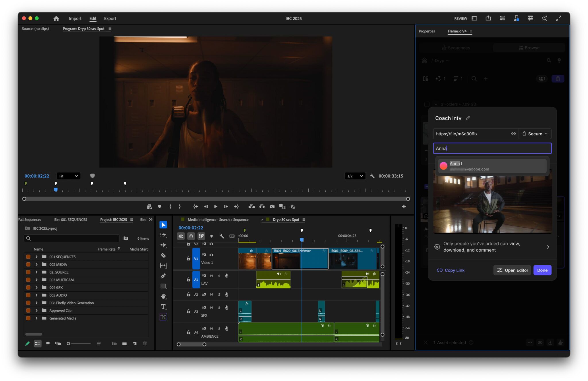Select the Type tool

coord(163,307)
